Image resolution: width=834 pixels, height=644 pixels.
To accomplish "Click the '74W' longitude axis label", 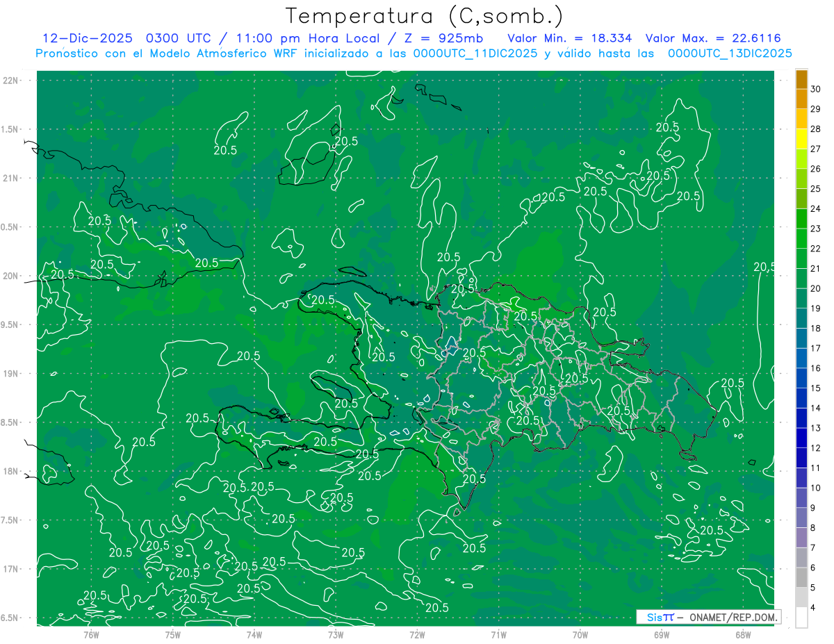I will [254, 634].
